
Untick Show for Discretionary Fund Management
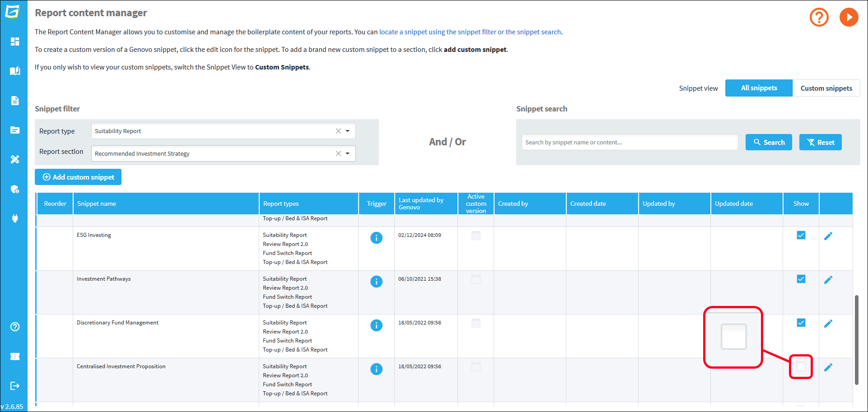click(x=801, y=323)
